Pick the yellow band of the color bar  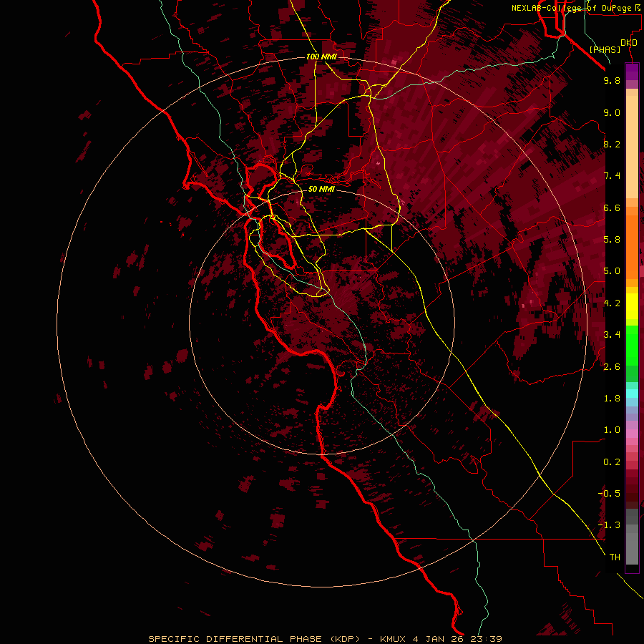[632, 306]
